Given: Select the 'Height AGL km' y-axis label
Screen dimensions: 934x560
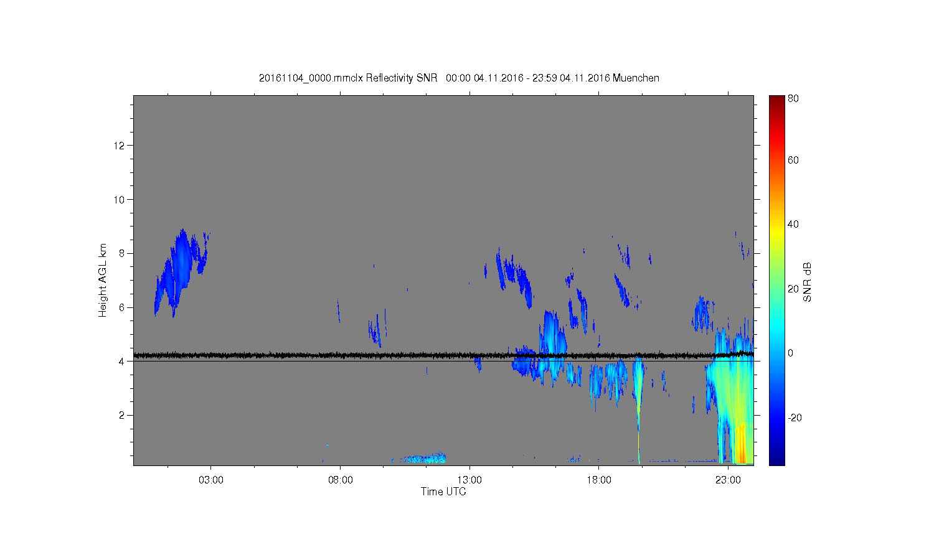Looking at the screenshot, I should point(102,280).
